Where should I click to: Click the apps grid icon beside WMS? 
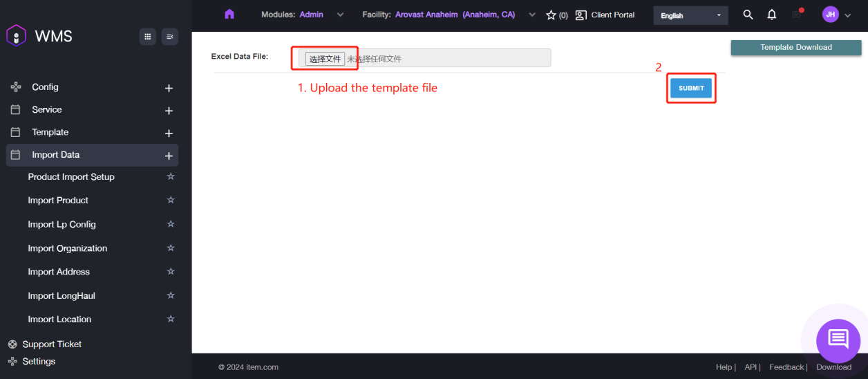[147, 37]
